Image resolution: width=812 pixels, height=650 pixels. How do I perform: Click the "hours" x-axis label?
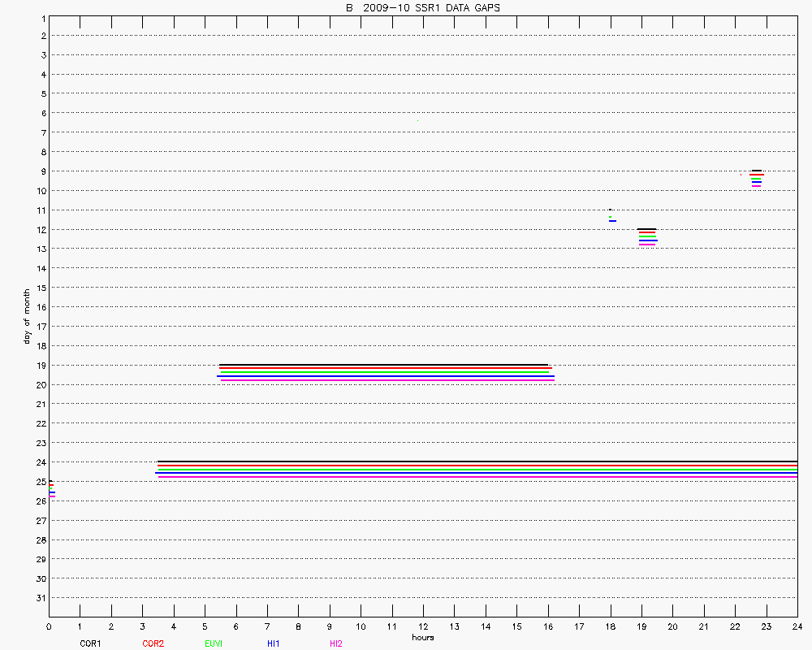click(x=422, y=637)
